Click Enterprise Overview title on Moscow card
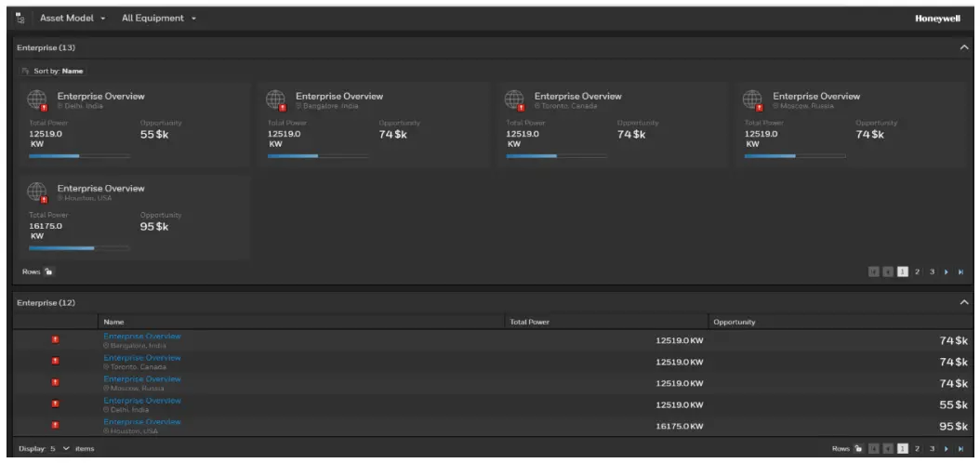Viewport: 980px width, 463px height. [x=816, y=96]
